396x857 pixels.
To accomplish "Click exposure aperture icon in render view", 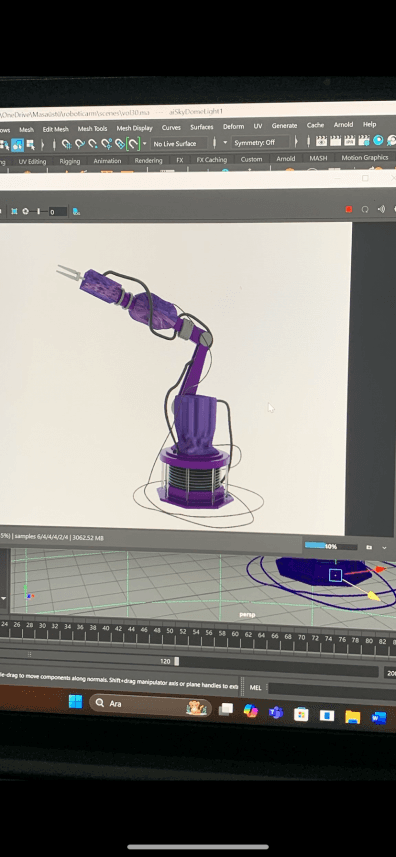I will pos(26,211).
